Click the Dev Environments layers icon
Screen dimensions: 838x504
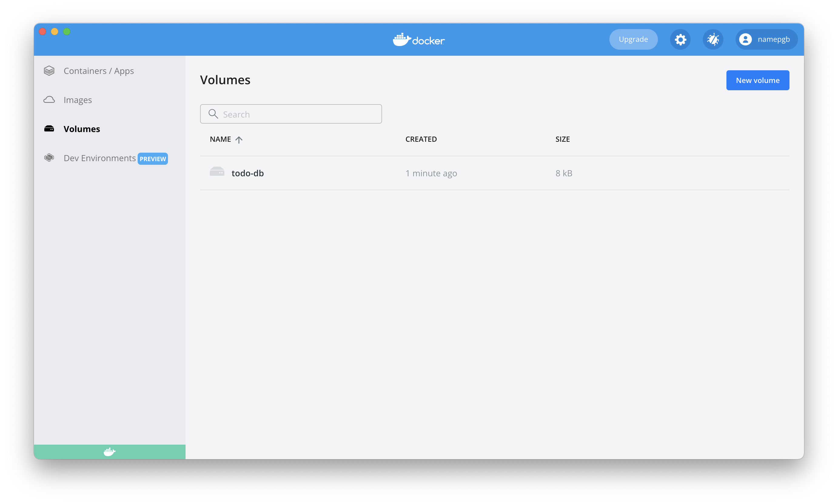tap(49, 158)
